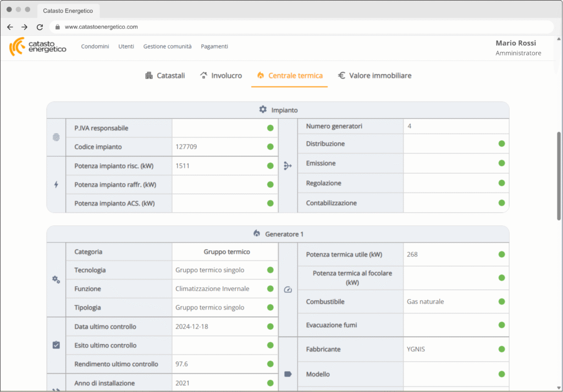
Task: Toggle the green status dot for Rendimento ultimo controllo
Action: 270,364
